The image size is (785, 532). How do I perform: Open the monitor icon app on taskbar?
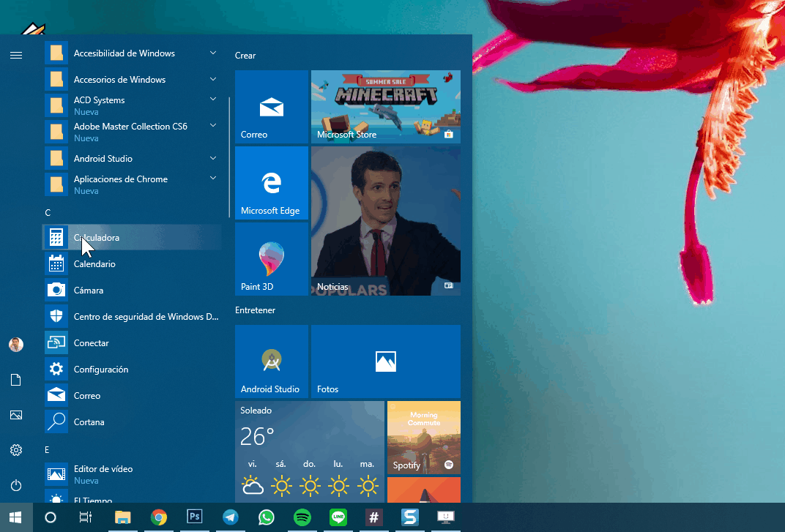445,517
